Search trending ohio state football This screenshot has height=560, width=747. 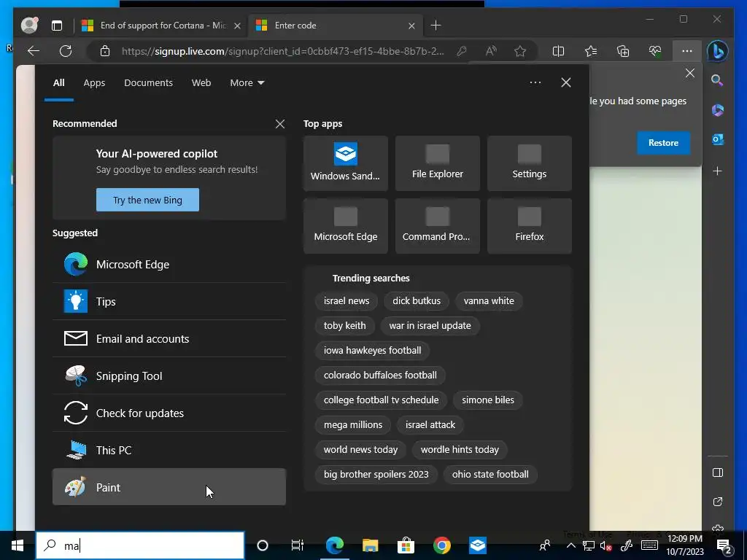click(490, 474)
